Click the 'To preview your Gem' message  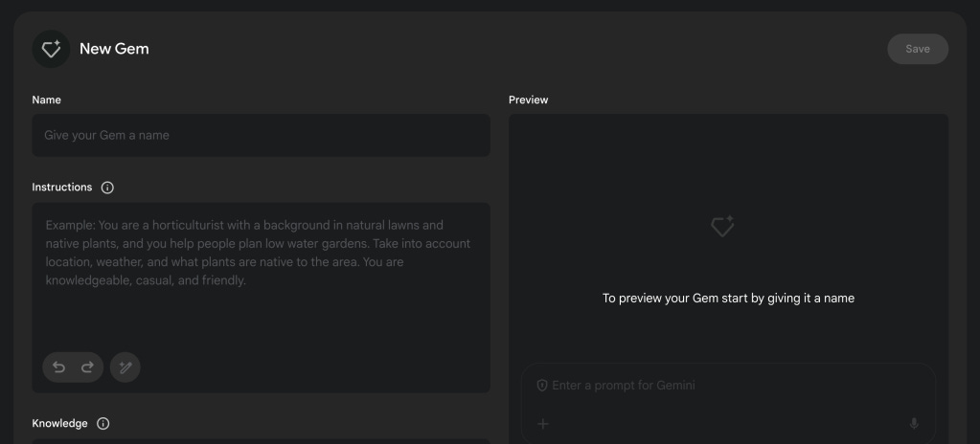pyautogui.click(x=728, y=299)
